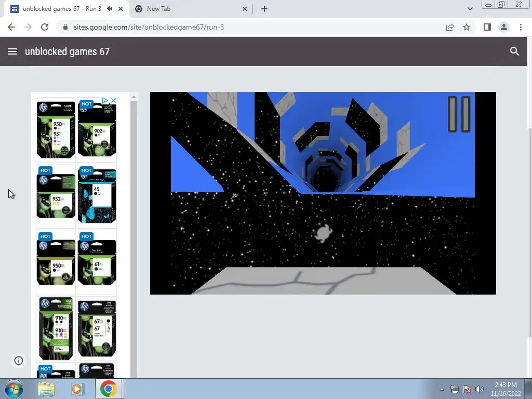
Task: Open the volume control in tray
Action: [x=480, y=389]
